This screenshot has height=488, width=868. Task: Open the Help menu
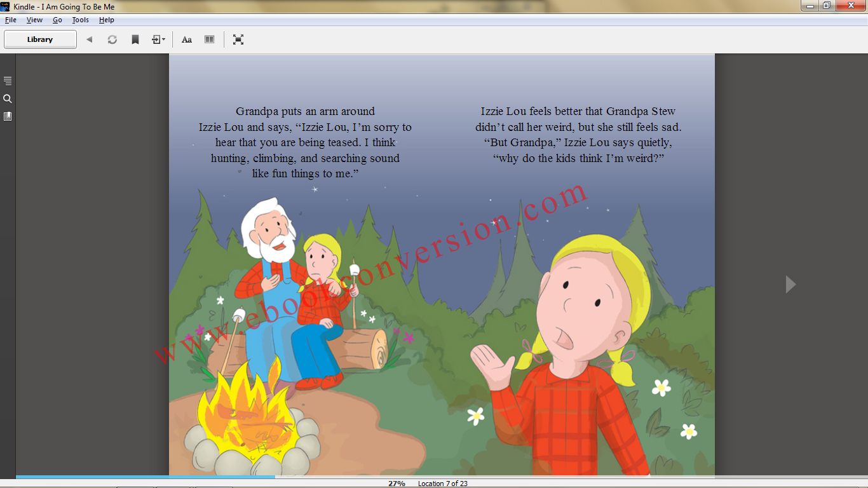pos(107,20)
